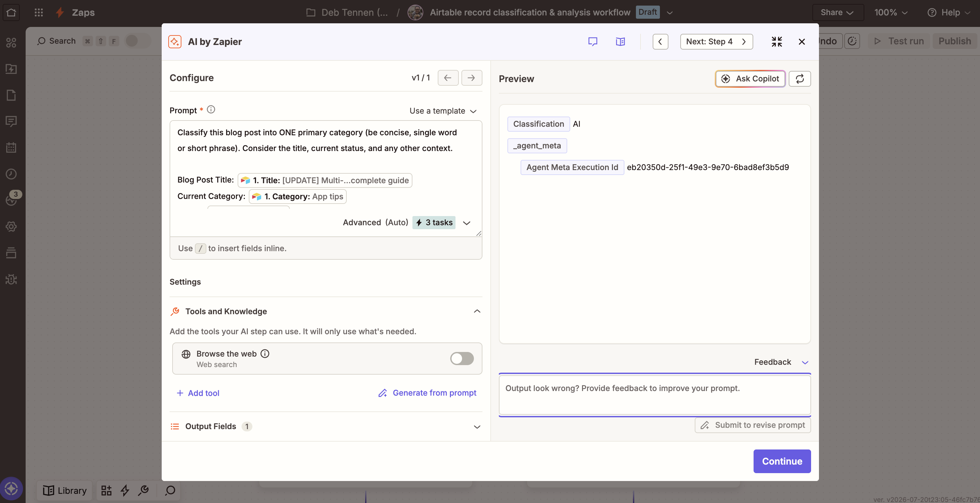Click the Zap title text

coord(530,12)
